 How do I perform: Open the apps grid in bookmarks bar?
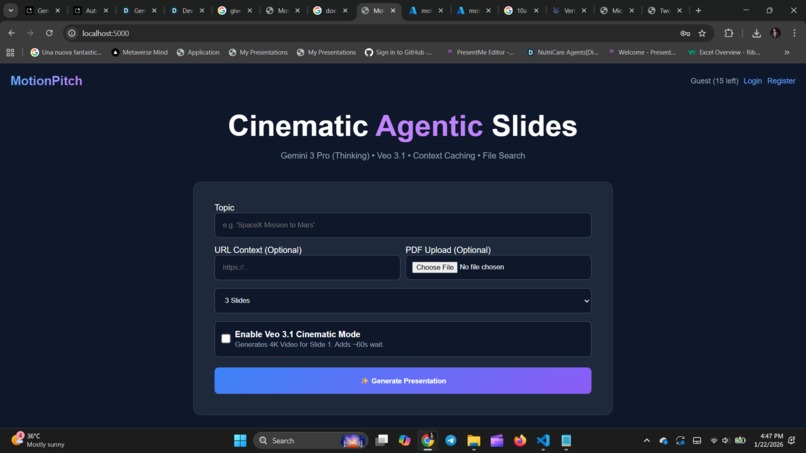pos(10,52)
